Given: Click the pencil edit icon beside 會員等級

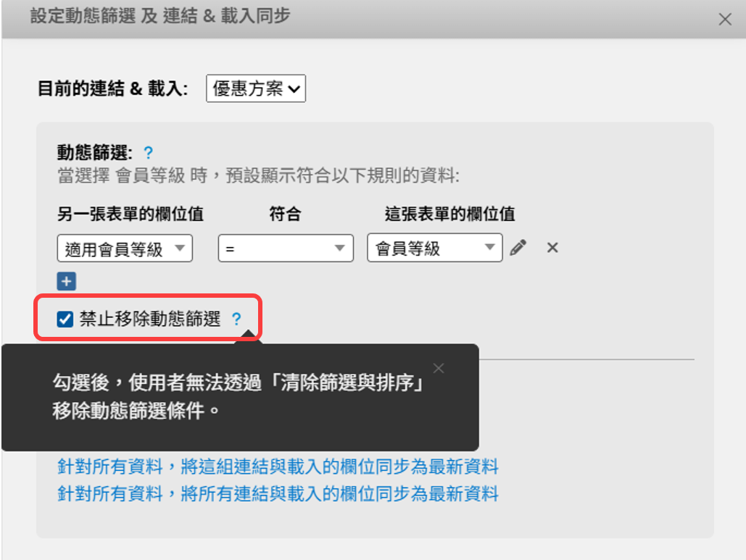Looking at the screenshot, I should coord(518,248).
